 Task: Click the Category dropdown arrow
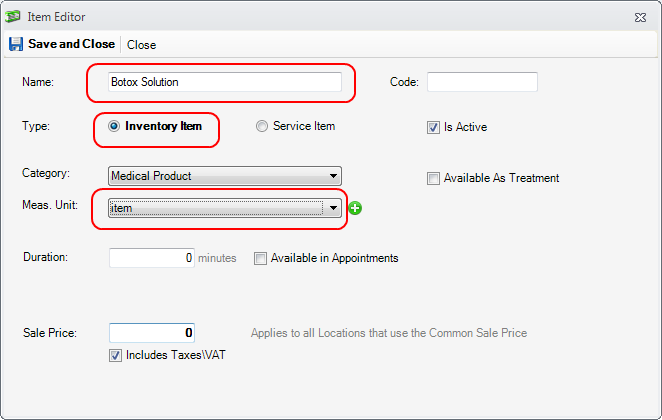[x=333, y=176]
